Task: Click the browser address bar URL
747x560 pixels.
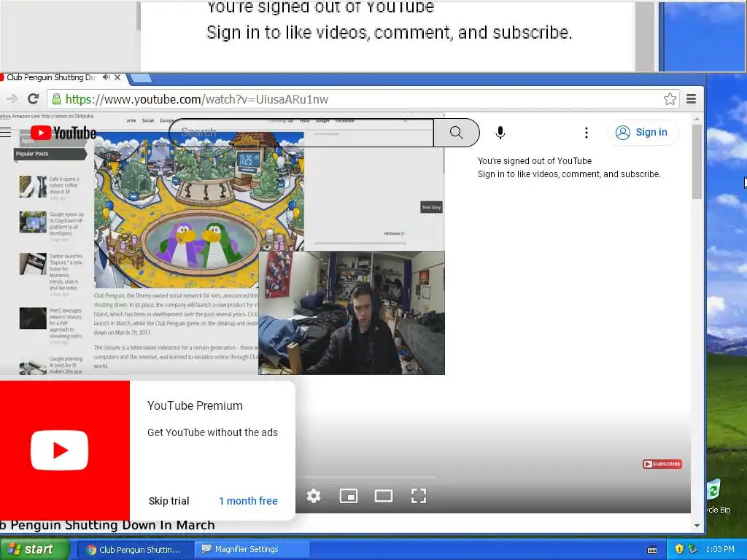Action: click(197, 99)
